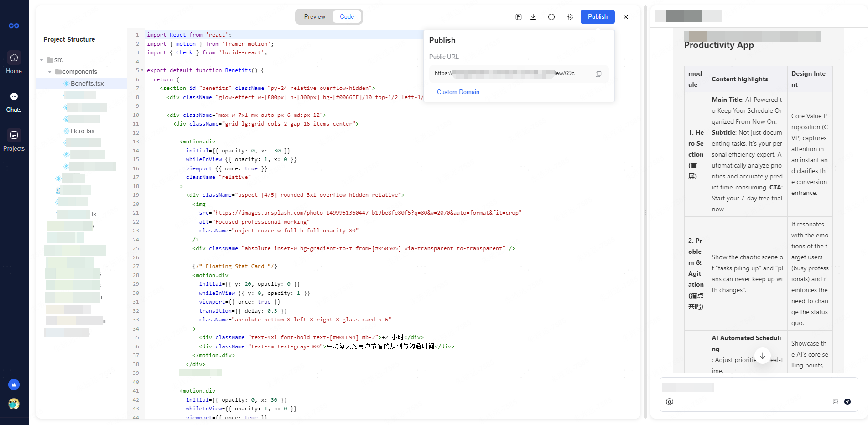
Task: Collapse the components folder
Action: click(50, 72)
